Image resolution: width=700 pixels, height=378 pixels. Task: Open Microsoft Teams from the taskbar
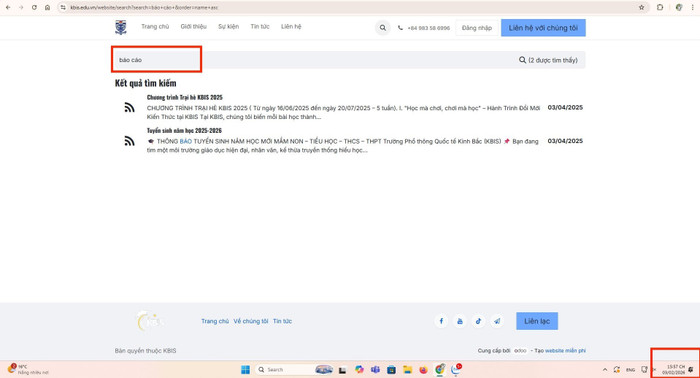click(x=375, y=370)
